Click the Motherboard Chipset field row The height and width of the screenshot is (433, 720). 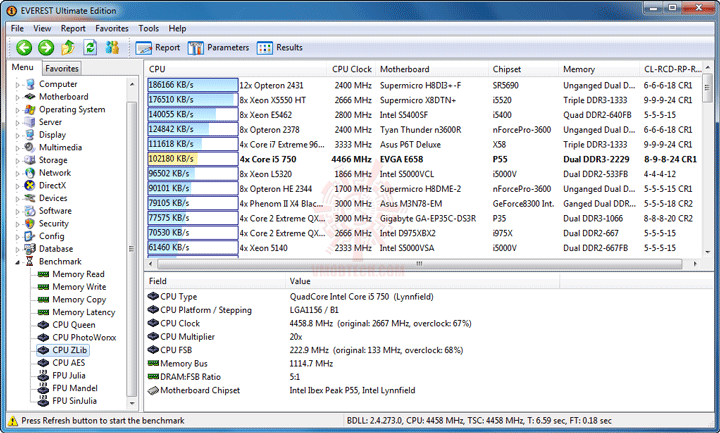tap(429, 390)
